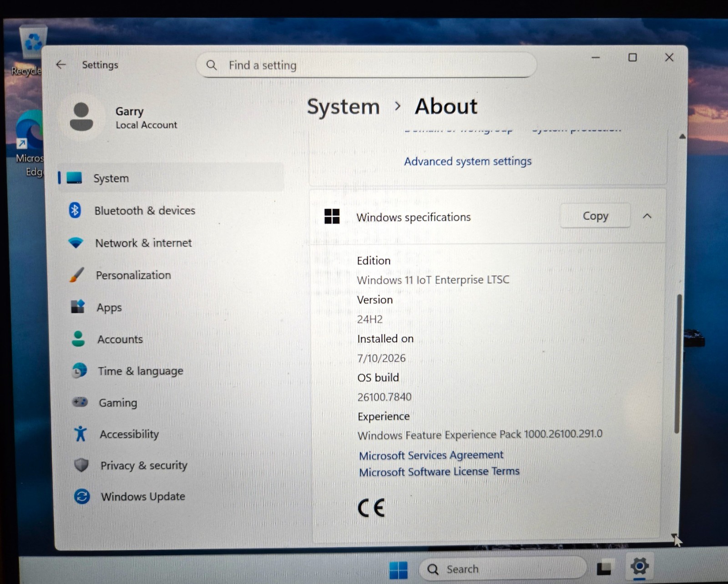Collapse the Windows specifications section chevron

647,216
